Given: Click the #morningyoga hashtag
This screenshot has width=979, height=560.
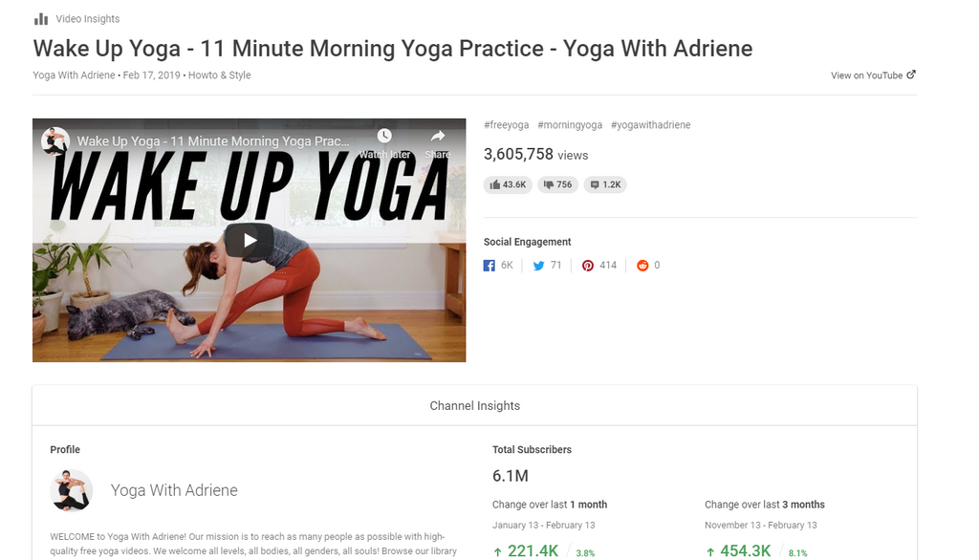Looking at the screenshot, I should [x=570, y=125].
